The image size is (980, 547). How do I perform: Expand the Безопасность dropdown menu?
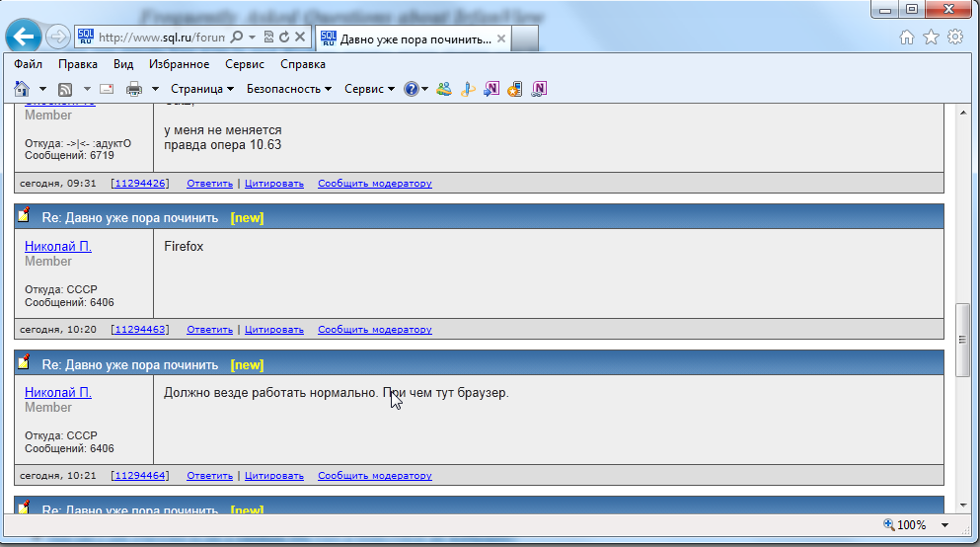(288, 89)
